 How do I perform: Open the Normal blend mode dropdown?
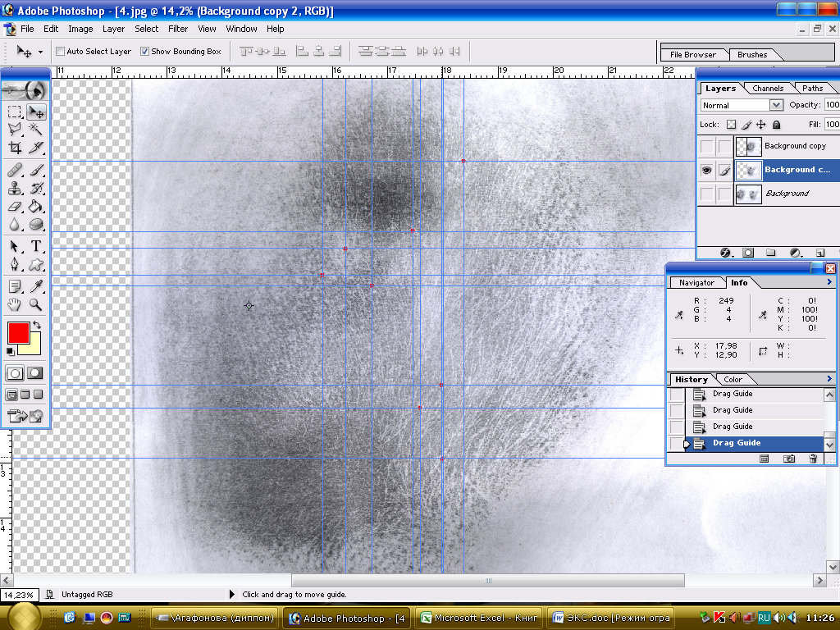(776, 105)
